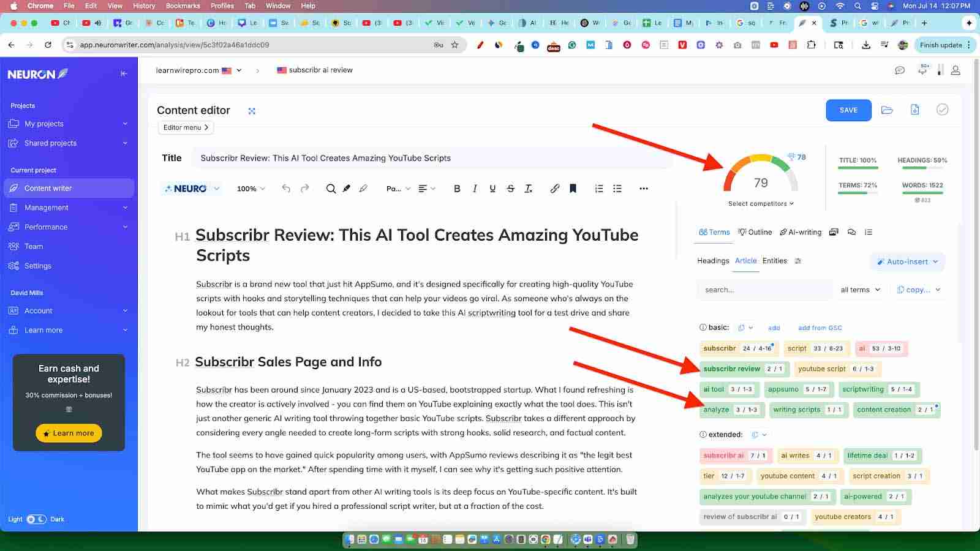Click the SAVE button
Viewport: 980px width, 551px height.
point(848,110)
